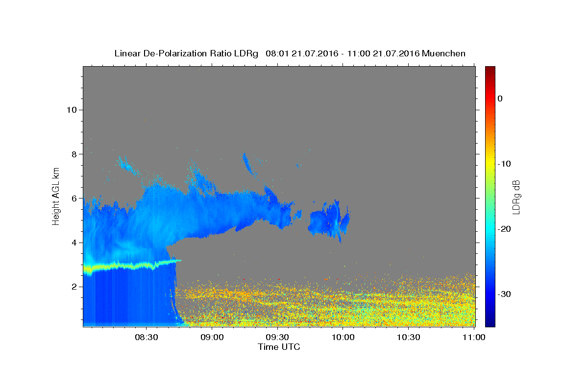Click the plot title 'Linear De-Polarization Ratio LDRg'
588x392 pixels.
pyautogui.click(x=186, y=53)
